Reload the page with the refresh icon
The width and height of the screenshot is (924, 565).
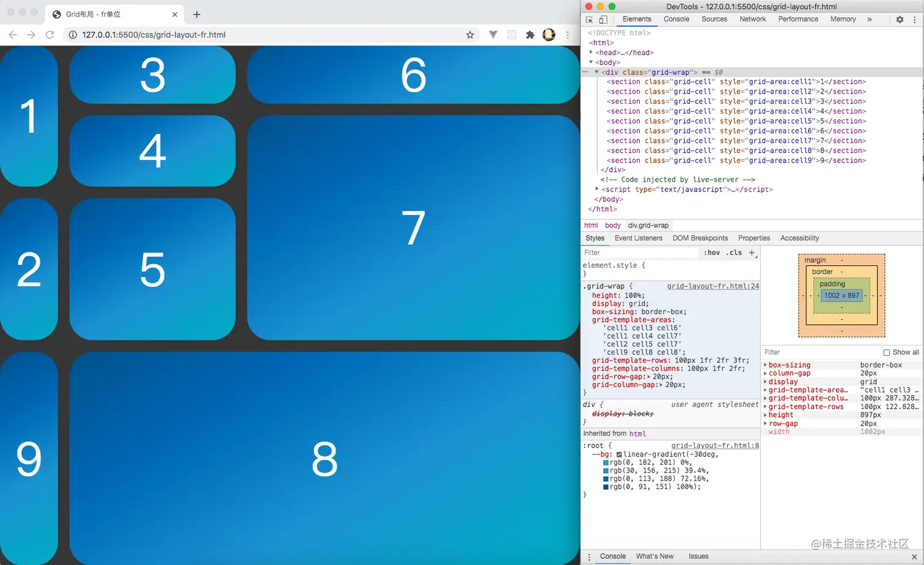(x=50, y=35)
